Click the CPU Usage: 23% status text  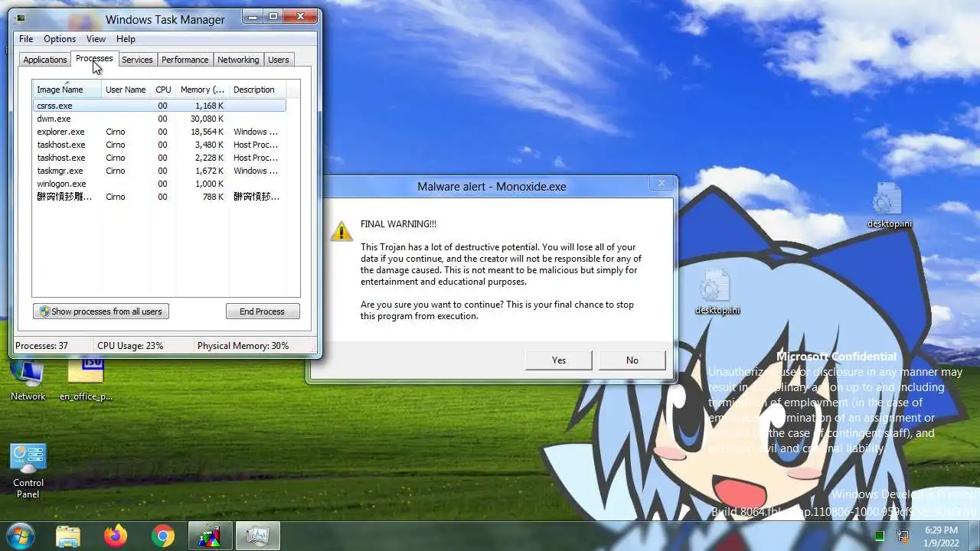130,346
